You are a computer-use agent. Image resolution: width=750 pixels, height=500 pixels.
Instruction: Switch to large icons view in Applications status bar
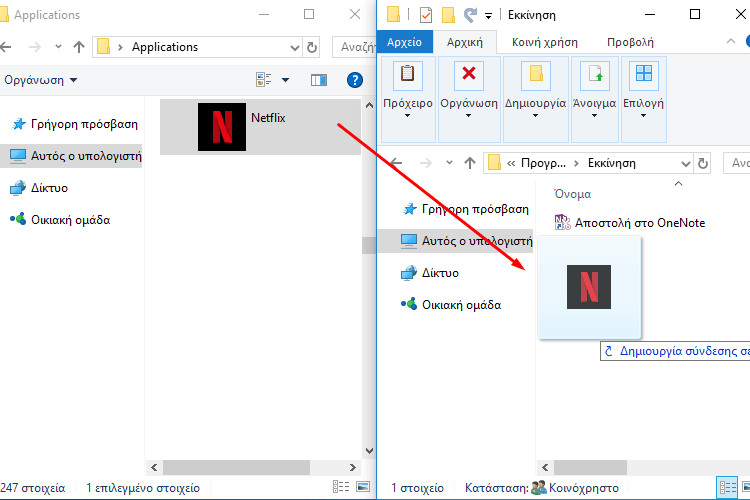pos(363,487)
